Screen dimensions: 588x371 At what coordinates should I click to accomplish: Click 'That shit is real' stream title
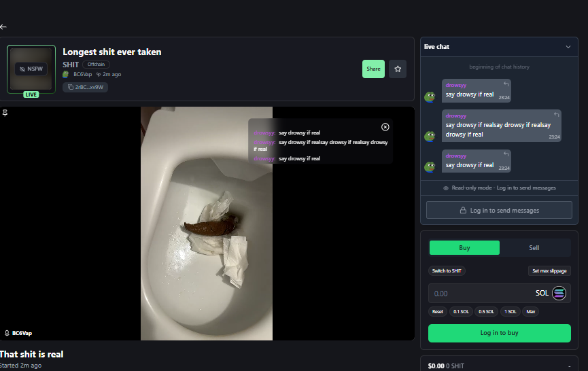coord(31,354)
